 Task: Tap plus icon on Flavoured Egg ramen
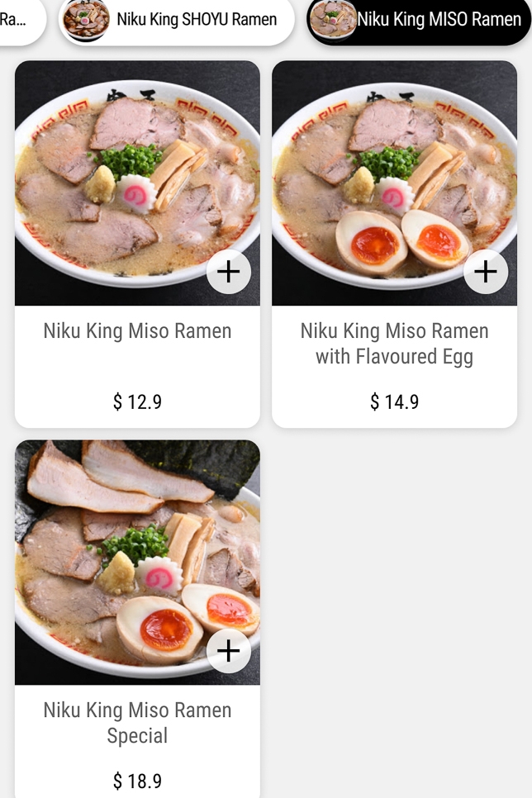[x=485, y=271]
